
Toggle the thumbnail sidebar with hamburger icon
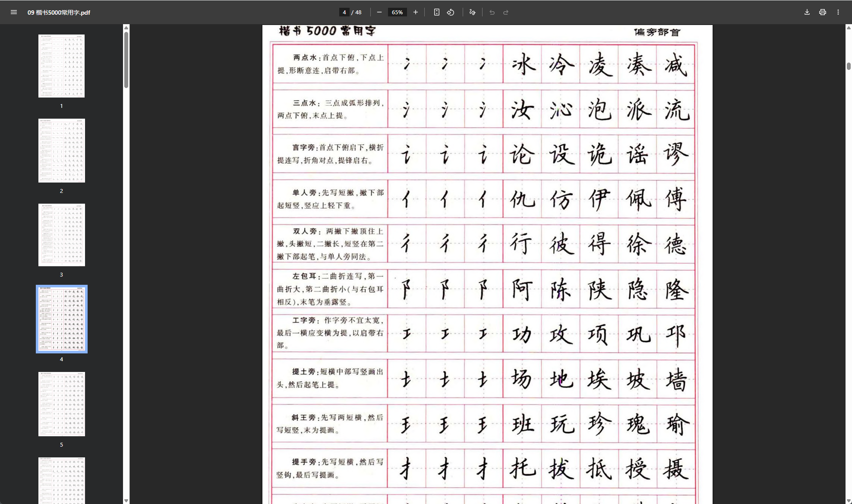click(x=13, y=12)
